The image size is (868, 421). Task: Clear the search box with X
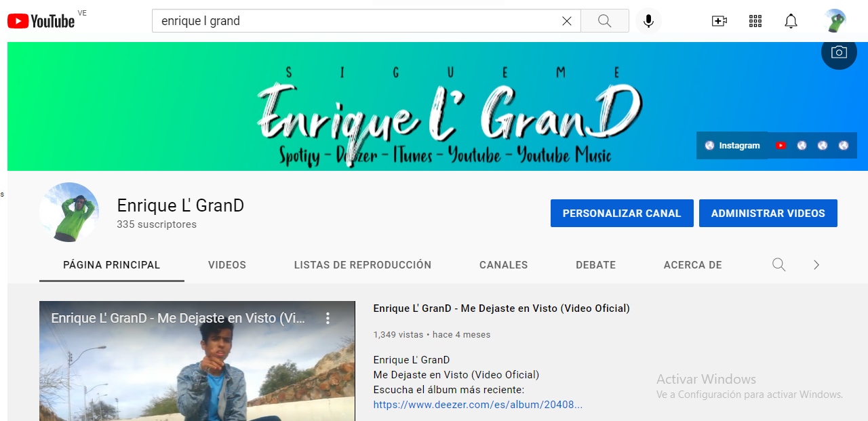tap(567, 21)
